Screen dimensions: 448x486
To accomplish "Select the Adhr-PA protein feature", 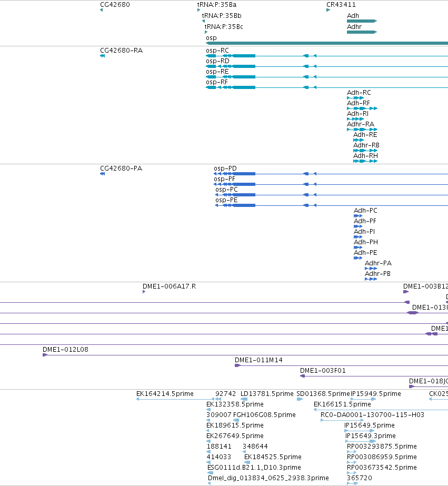I will (371, 269).
